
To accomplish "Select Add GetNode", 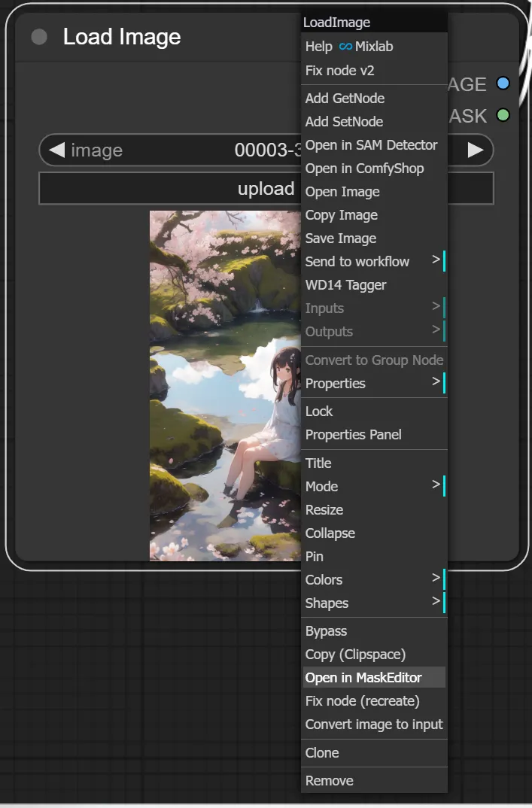I will click(374, 99).
